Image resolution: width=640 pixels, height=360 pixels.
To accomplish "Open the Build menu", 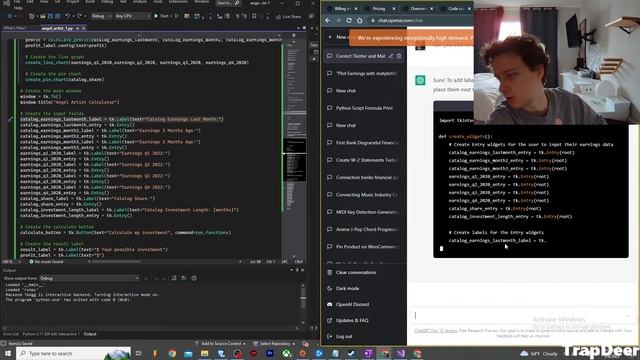I will 90,2.
